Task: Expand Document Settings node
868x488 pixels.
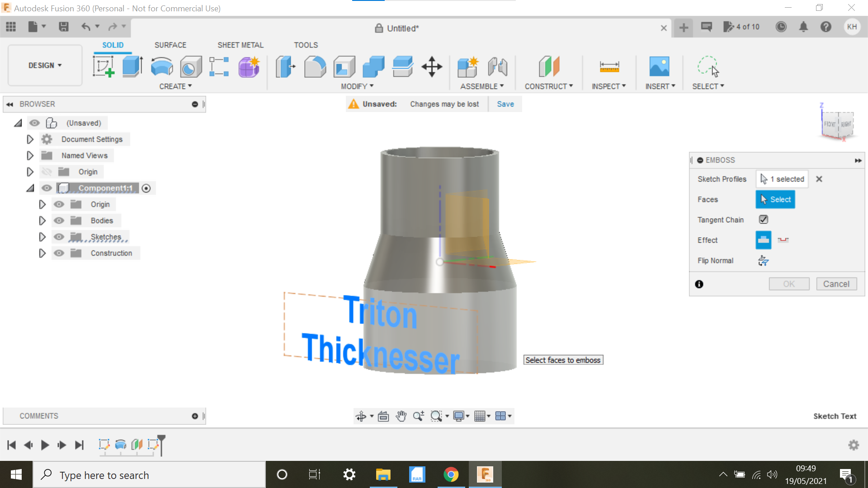Action: coord(30,139)
